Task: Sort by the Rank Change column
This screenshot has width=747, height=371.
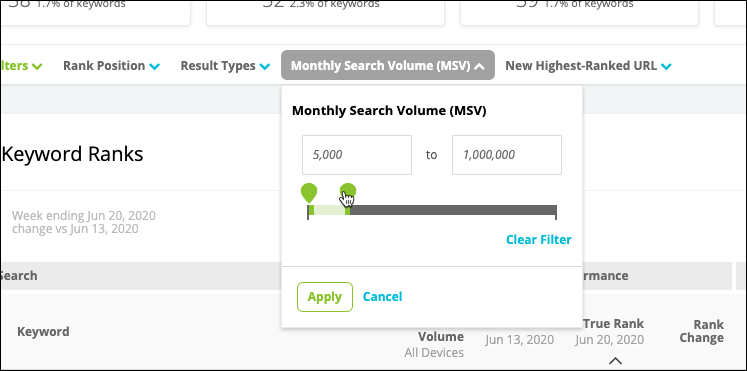Action: pos(702,331)
